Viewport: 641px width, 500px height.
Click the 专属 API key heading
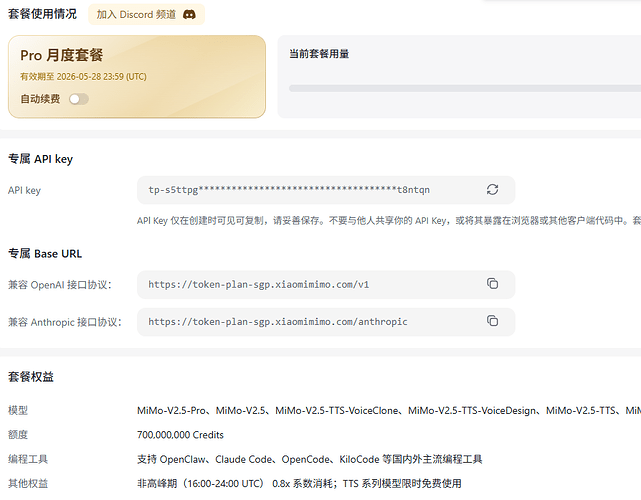click(40, 159)
